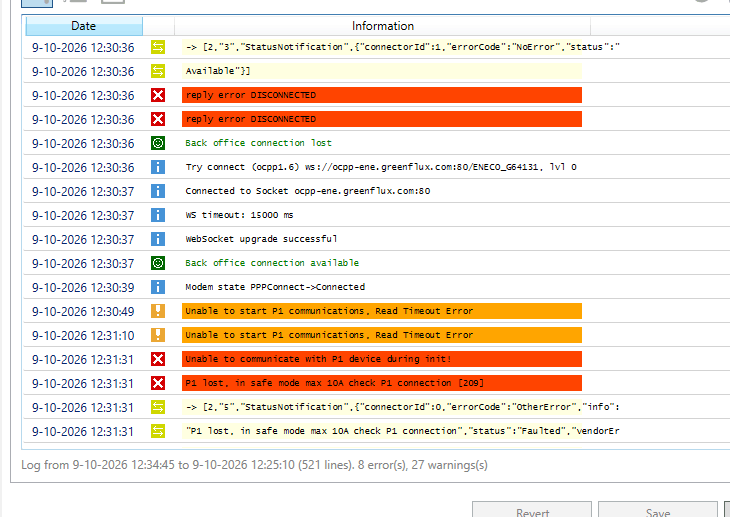This screenshot has width=730, height=517.
Task: Select the 'WebSocket upgrade successful' entry
Action: click(261, 239)
